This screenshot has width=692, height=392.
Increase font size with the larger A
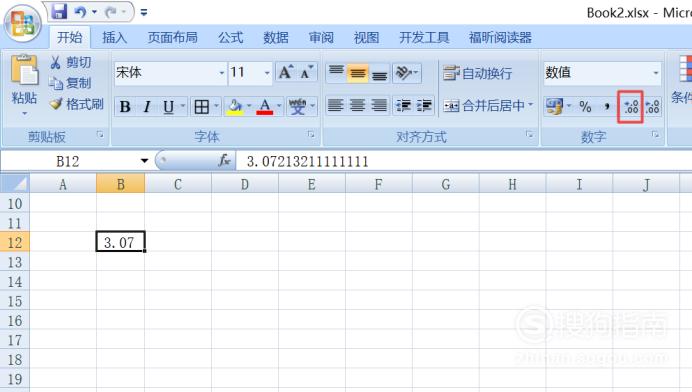click(x=286, y=72)
